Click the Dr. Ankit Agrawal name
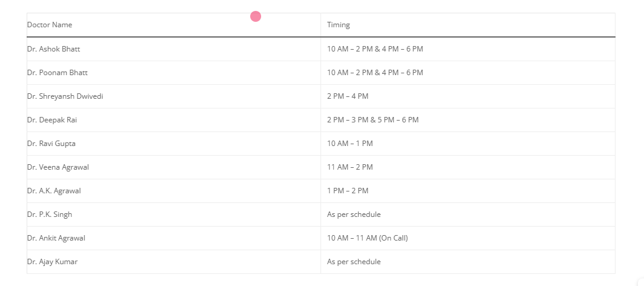 tap(56, 238)
